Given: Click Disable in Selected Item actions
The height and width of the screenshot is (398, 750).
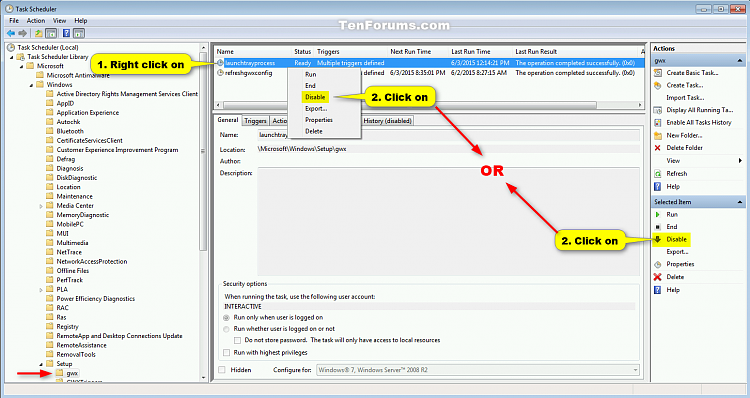Looking at the screenshot, I should click(676, 239).
